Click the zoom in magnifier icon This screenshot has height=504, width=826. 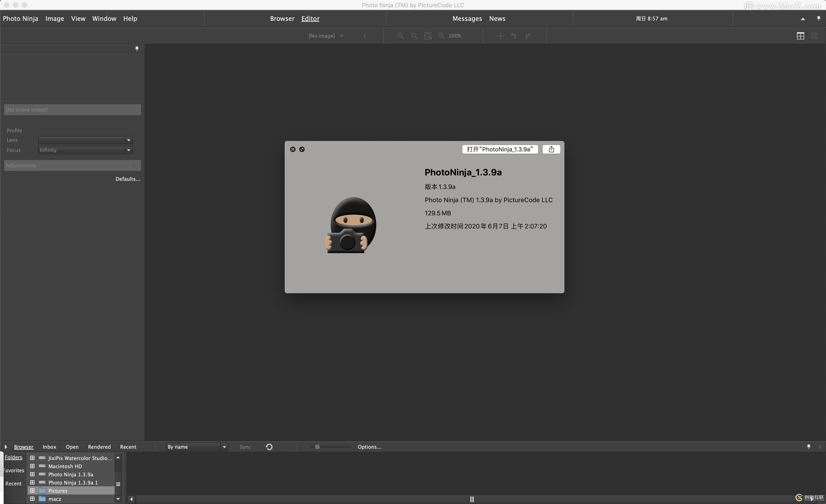click(400, 36)
